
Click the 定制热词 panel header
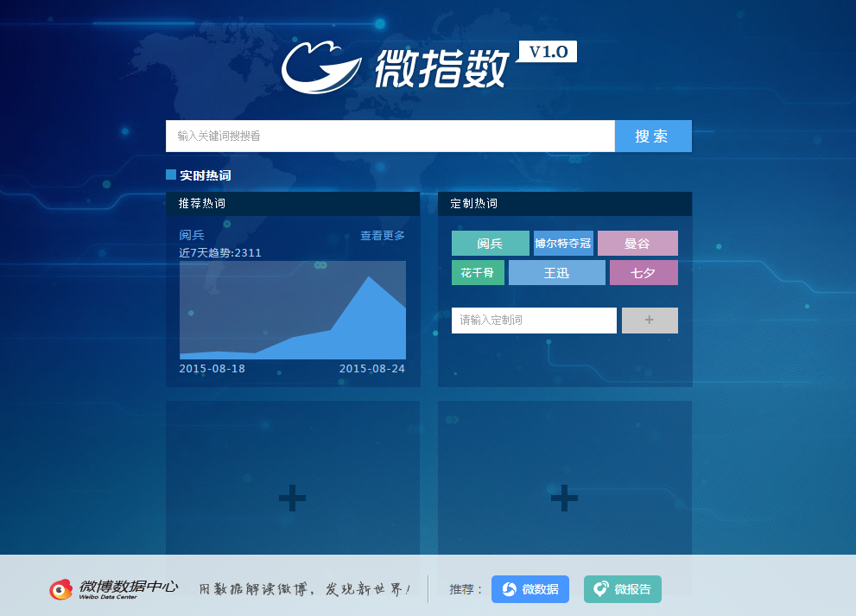click(x=565, y=204)
